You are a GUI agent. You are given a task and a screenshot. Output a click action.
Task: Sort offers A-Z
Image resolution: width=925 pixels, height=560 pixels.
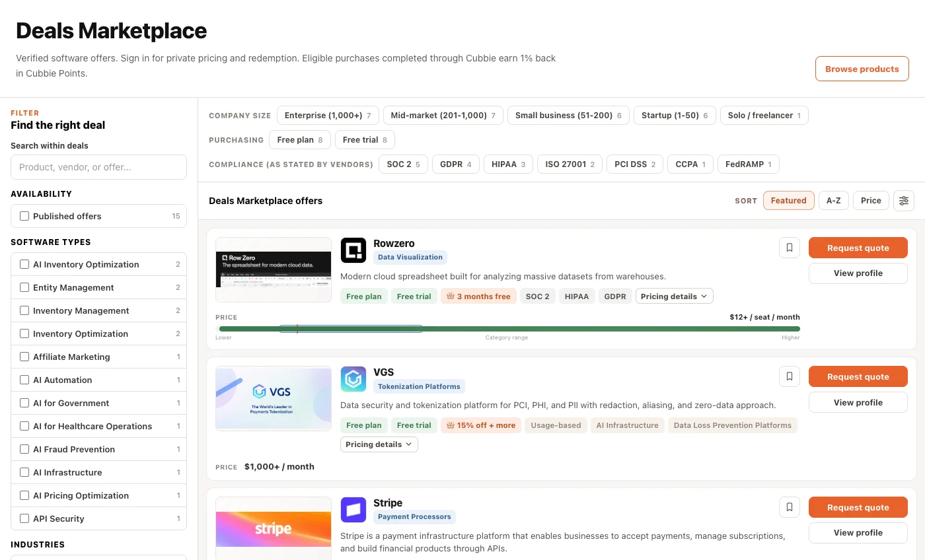pos(834,201)
